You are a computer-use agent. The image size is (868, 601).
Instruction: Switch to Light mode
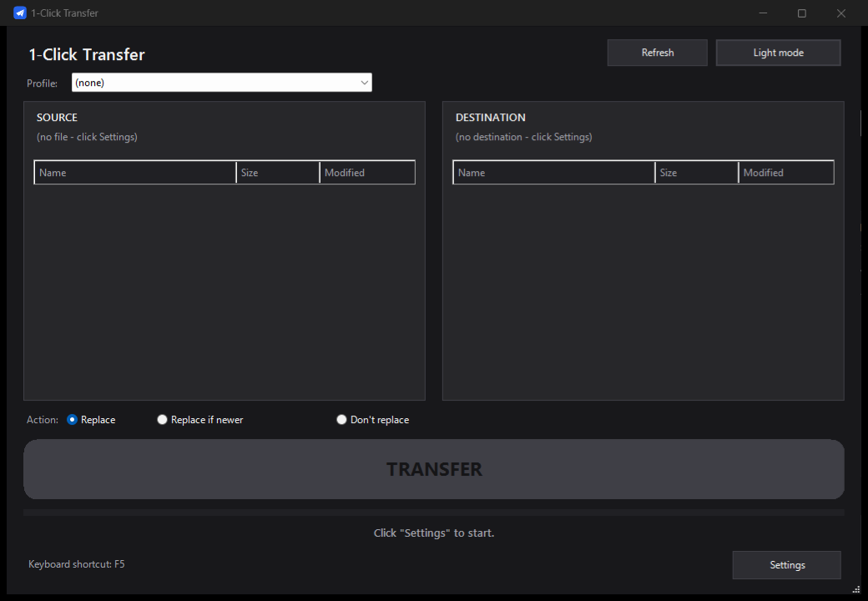pos(778,53)
